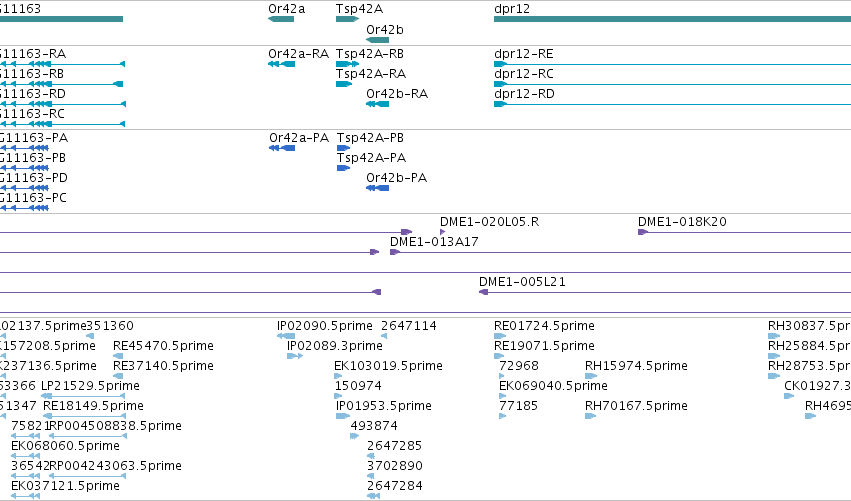Viewport: 851px width, 501px height.
Task: Select the Or42a-RA transcript glyph
Action: pyautogui.click(x=282, y=64)
